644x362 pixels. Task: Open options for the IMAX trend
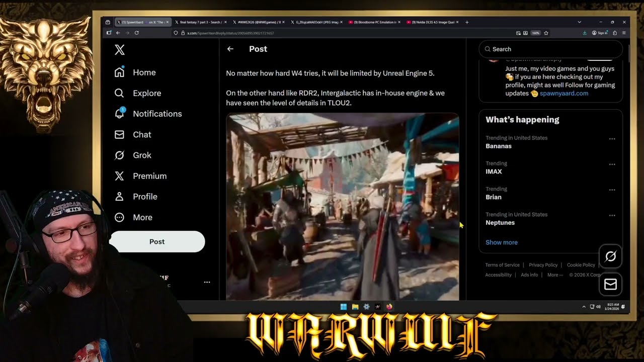point(612,164)
